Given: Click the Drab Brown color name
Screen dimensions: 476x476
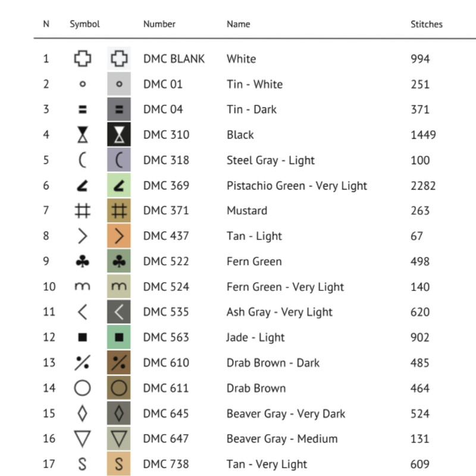Looking at the screenshot, I should pos(256,388).
